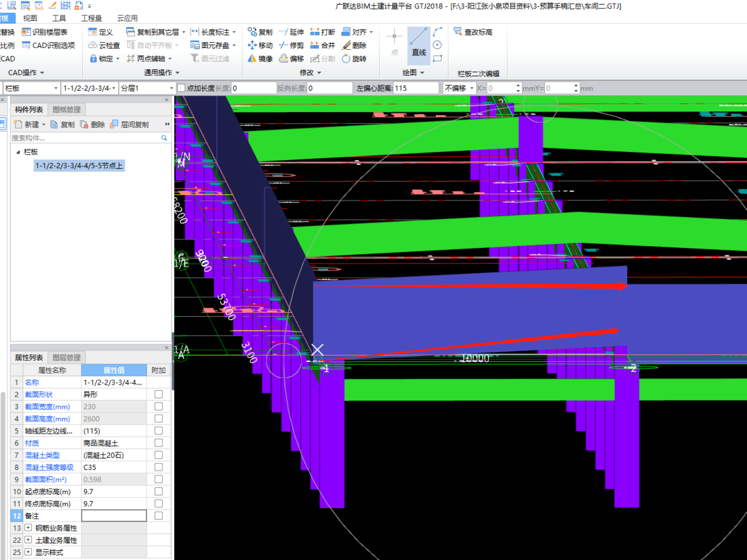Screen dimensions: 747x560
Task: Select component 1-1/2-2/3-3/4-4/5-5节点上
Action: coord(79,166)
